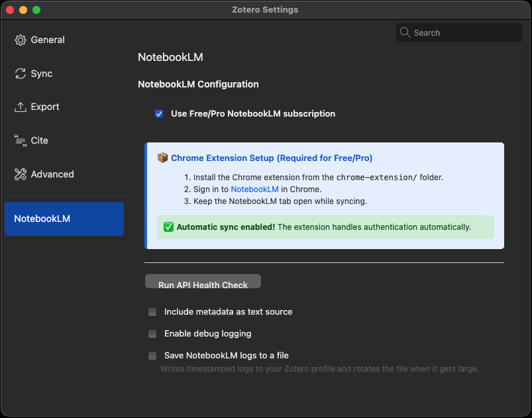
Task: Minimize the Zotero Settings window
Action: pos(23,10)
